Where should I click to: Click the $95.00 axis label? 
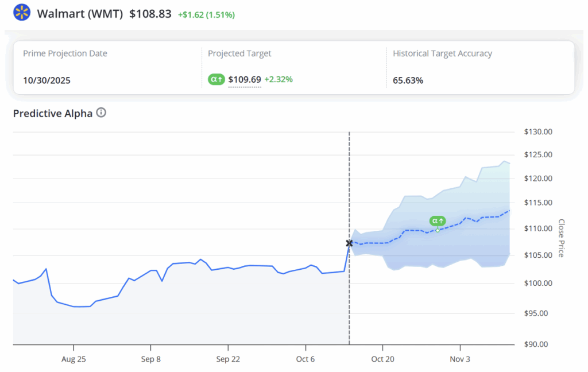pos(536,313)
